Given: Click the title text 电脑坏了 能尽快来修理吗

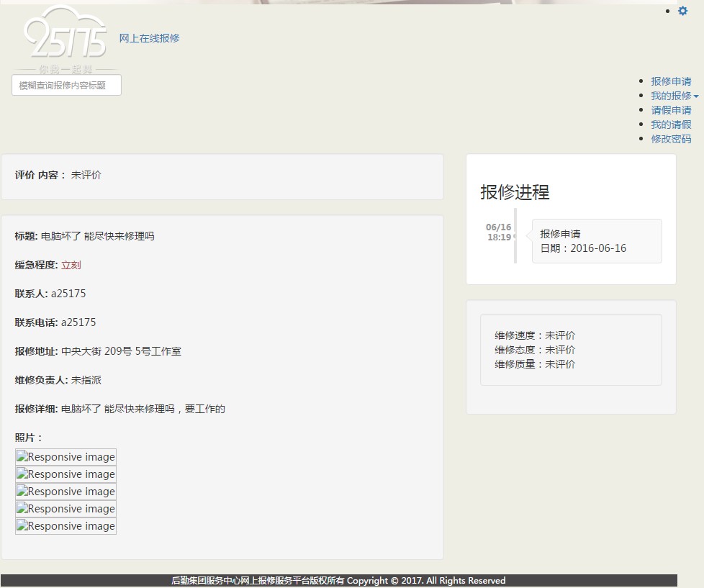Looking at the screenshot, I should point(97,236).
